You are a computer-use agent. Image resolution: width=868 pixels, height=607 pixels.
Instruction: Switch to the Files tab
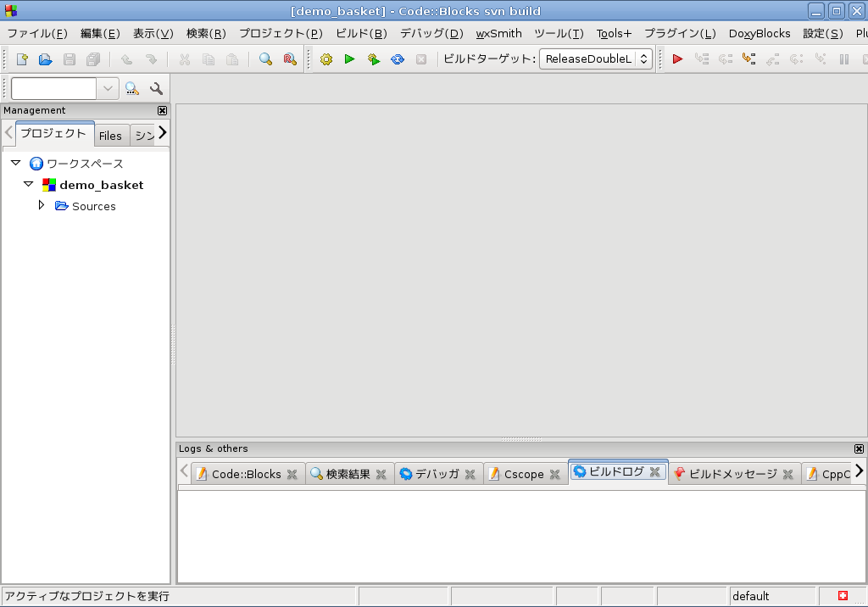coord(110,136)
